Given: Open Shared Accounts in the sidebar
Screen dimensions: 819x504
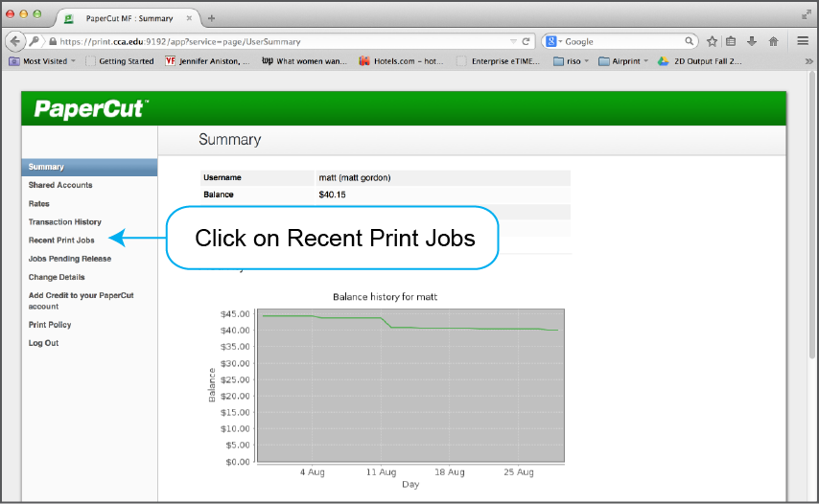Looking at the screenshot, I should pyautogui.click(x=60, y=185).
